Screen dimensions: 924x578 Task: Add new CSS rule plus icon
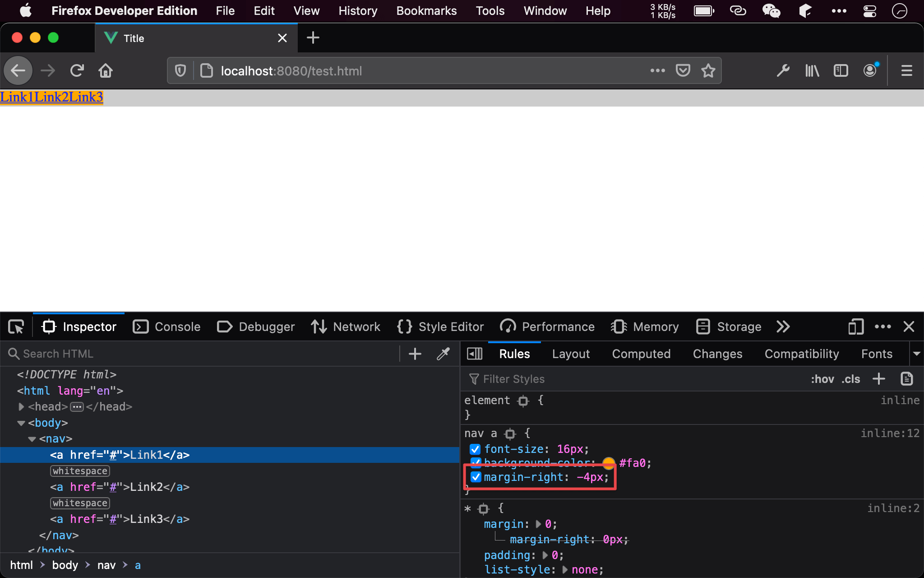coord(878,379)
